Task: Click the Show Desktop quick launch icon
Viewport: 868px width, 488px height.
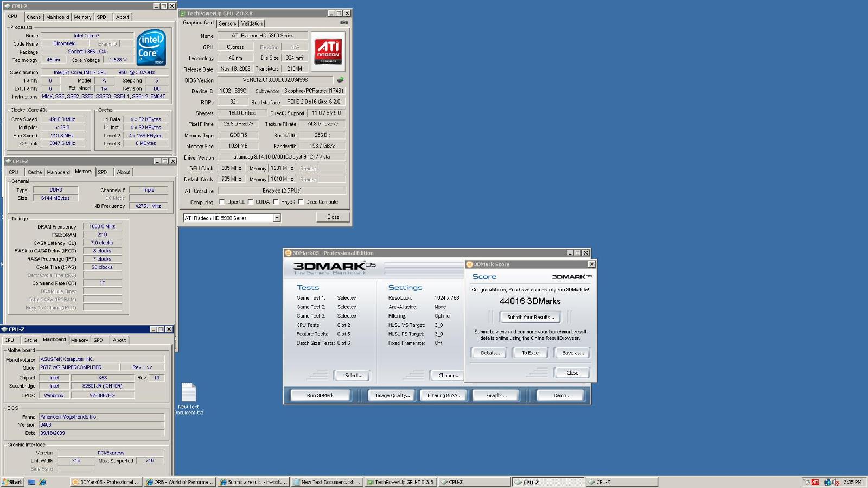Action: pyautogui.click(x=31, y=482)
